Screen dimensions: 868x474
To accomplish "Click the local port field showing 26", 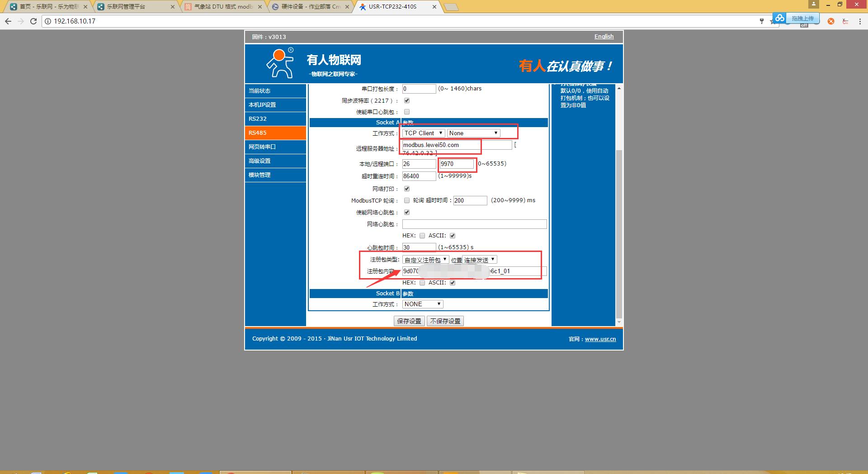I will pos(419,164).
